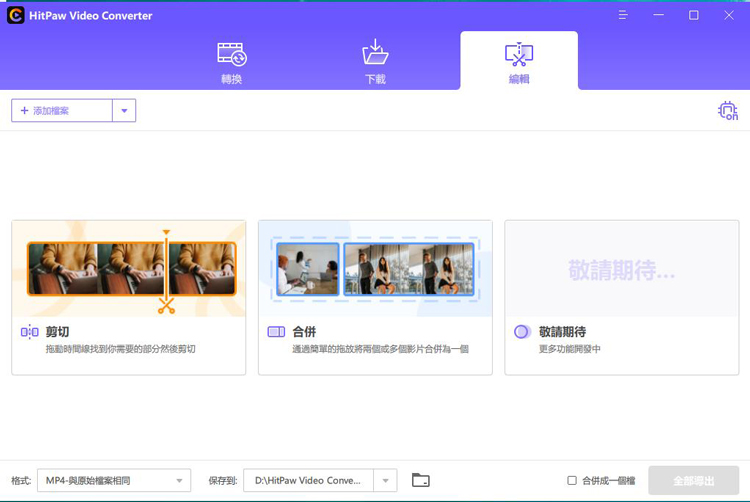Close the HitPaw Video Converter window
Image resolution: width=750 pixels, height=502 pixels.
click(x=728, y=15)
